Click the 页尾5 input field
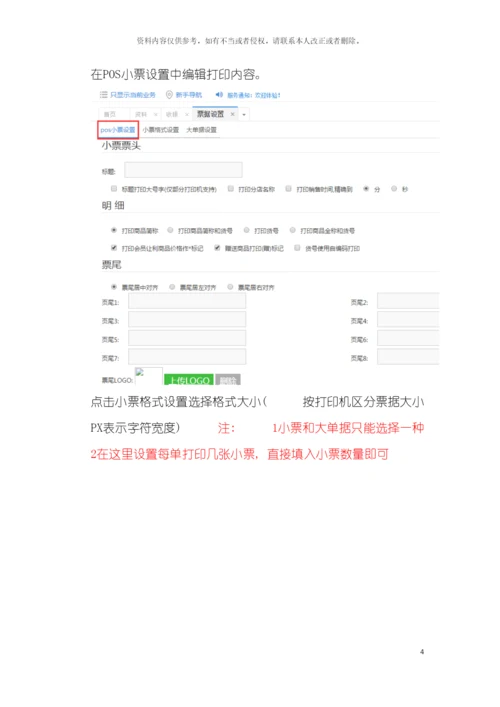Image resolution: width=500 pixels, height=707 pixels. coord(187,338)
